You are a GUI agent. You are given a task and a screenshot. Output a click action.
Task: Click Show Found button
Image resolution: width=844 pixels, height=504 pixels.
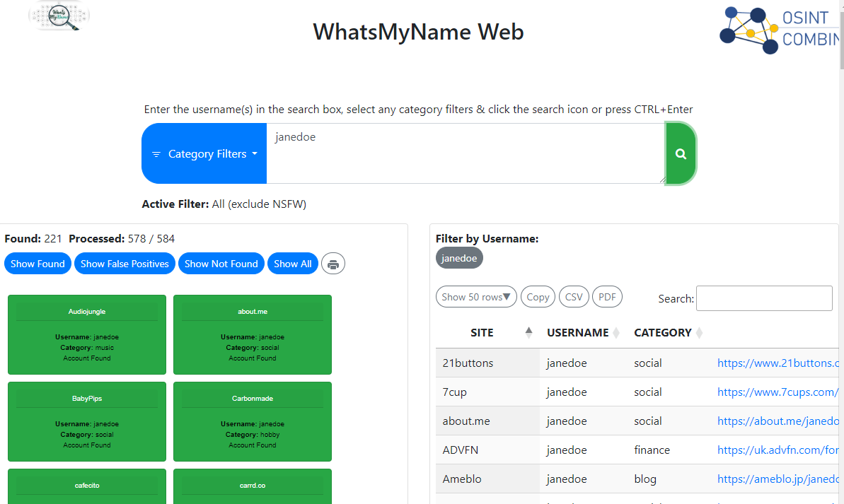click(37, 264)
